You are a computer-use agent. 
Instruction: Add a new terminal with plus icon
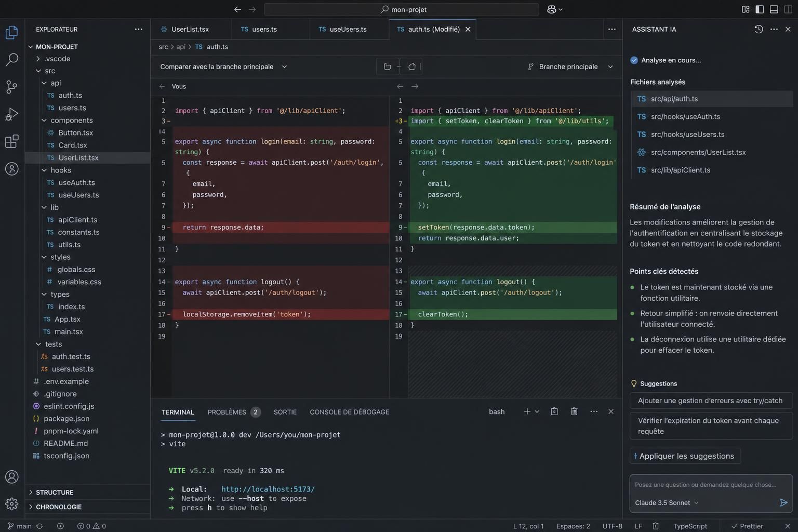click(x=527, y=411)
